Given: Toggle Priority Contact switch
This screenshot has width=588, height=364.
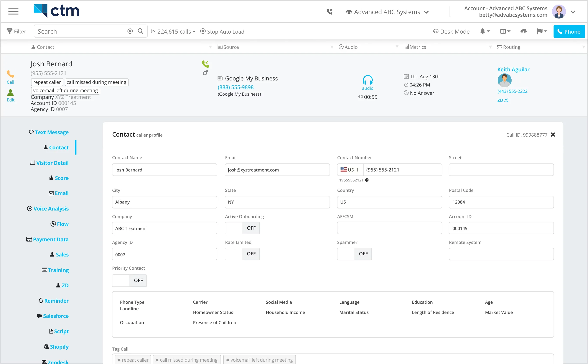Looking at the screenshot, I should click(129, 280).
